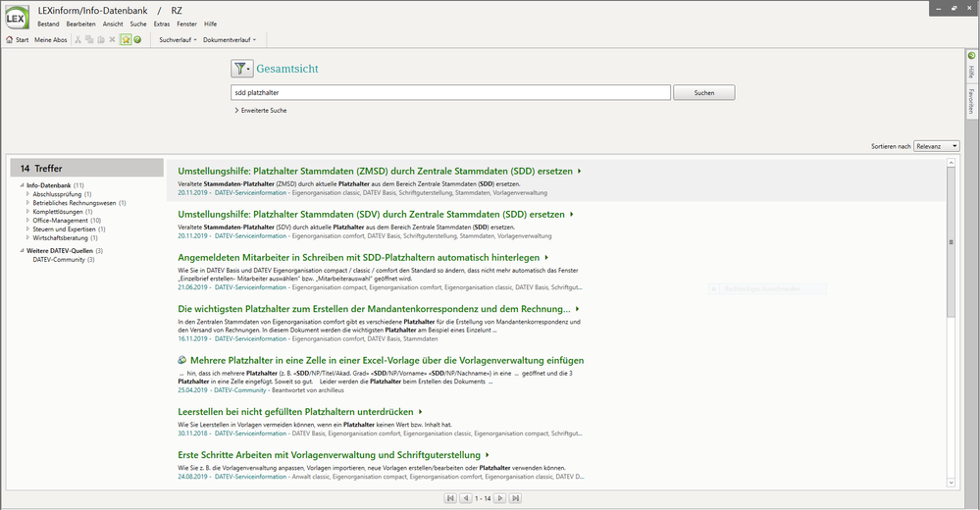Open Die wichtigsten Platzhalter result link
The height and width of the screenshot is (510, 980).
click(x=374, y=308)
